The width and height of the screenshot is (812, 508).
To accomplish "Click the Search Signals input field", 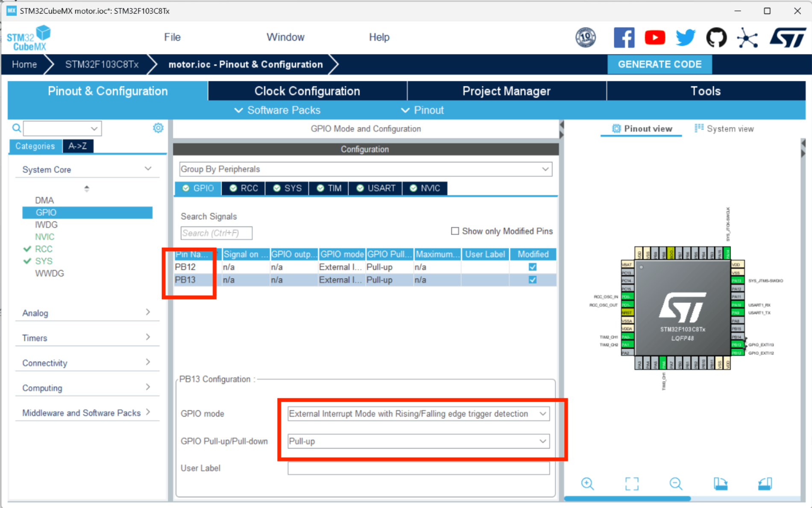I will tap(216, 233).
